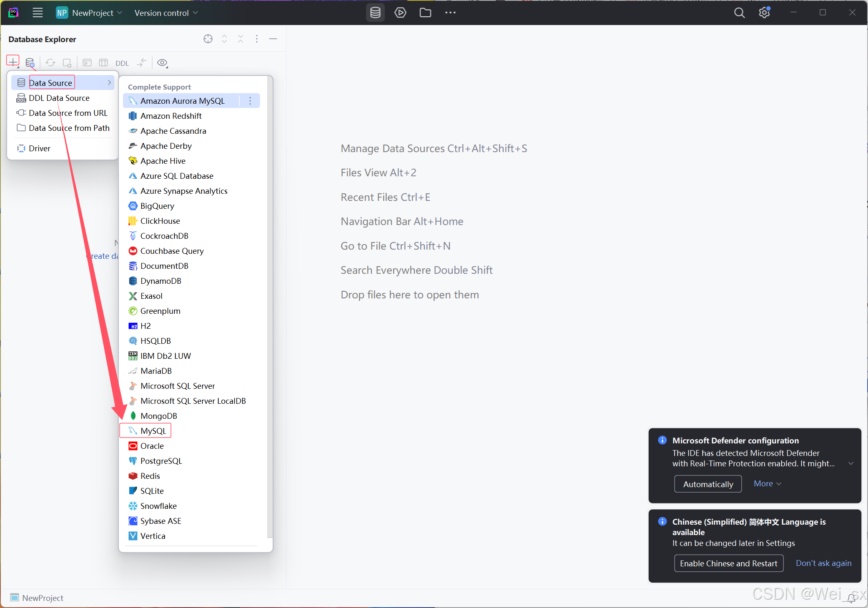Expand the More dropdown in Defender notification
This screenshot has height=608, width=868.
pyautogui.click(x=767, y=483)
